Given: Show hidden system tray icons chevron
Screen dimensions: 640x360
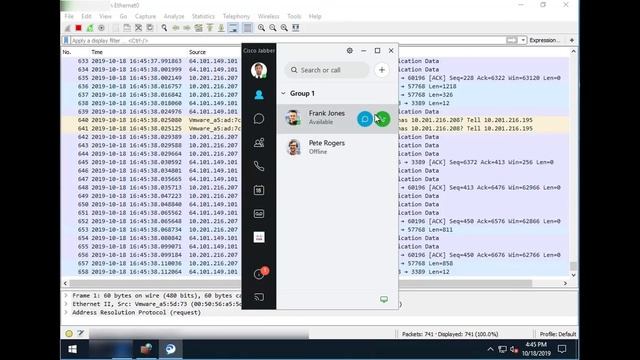Looking at the screenshot, I should pos(490,349).
